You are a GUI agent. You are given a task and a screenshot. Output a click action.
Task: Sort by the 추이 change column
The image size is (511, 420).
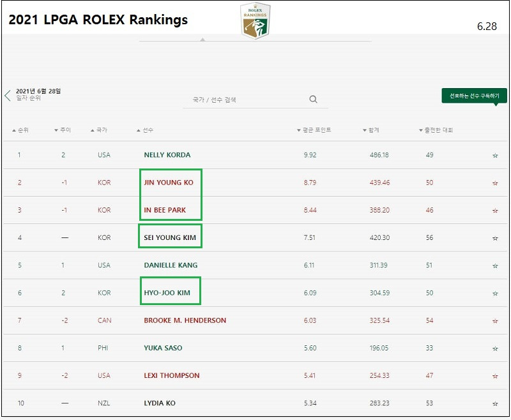coord(63,130)
